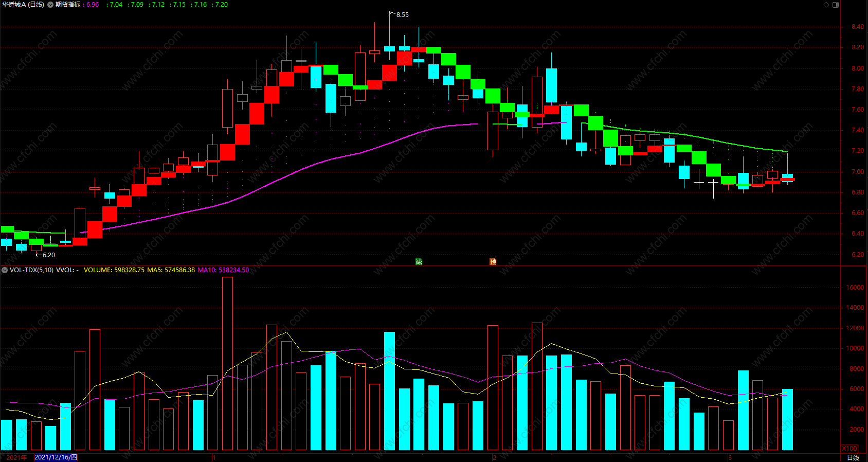Click the 7.20 indicator value

pyautogui.click(x=222, y=5)
